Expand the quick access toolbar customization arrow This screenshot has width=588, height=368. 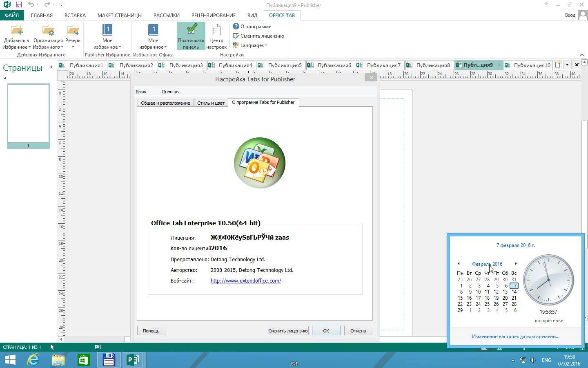[x=61, y=5]
